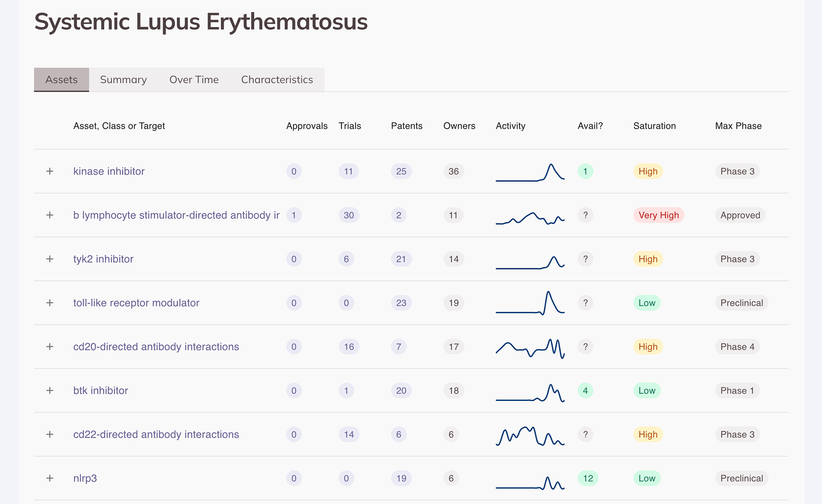This screenshot has height=504, width=822.
Task: Open the Summary tab
Action: point(123,80)
